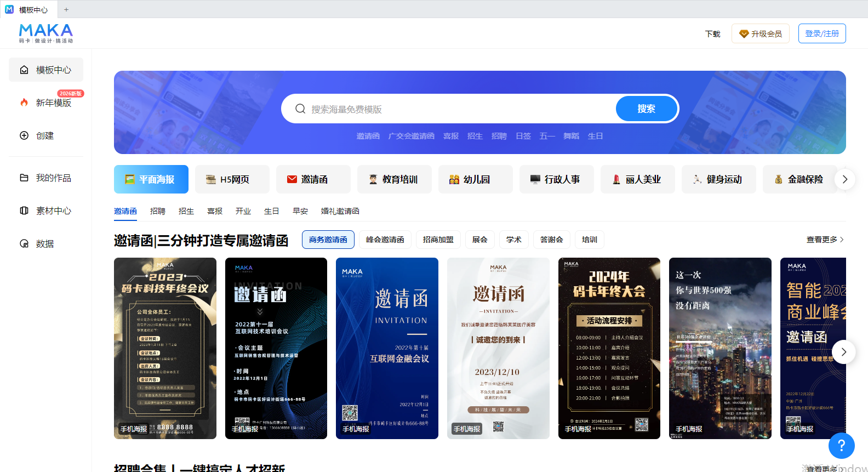Open the 2024年码卡年终大会 template thumbnail
Screen dimensions: 868x472
pyautogui.click(x=609, y=348)
